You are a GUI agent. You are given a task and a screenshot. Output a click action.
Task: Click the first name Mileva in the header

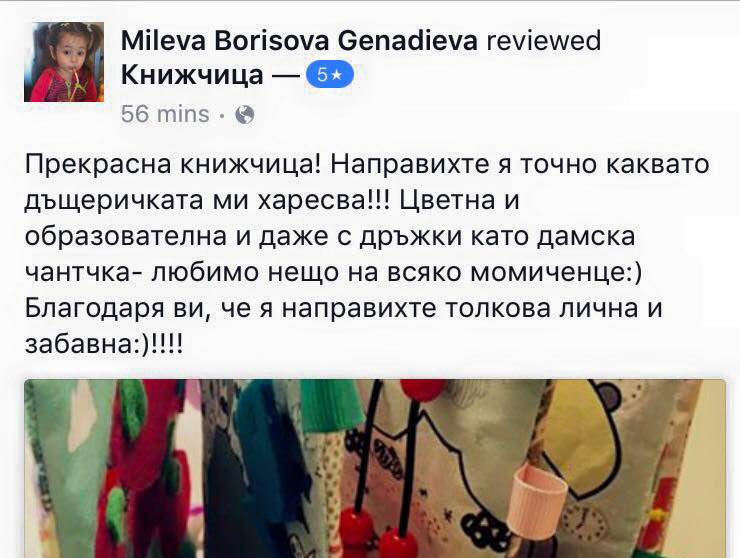click(163, 41)
